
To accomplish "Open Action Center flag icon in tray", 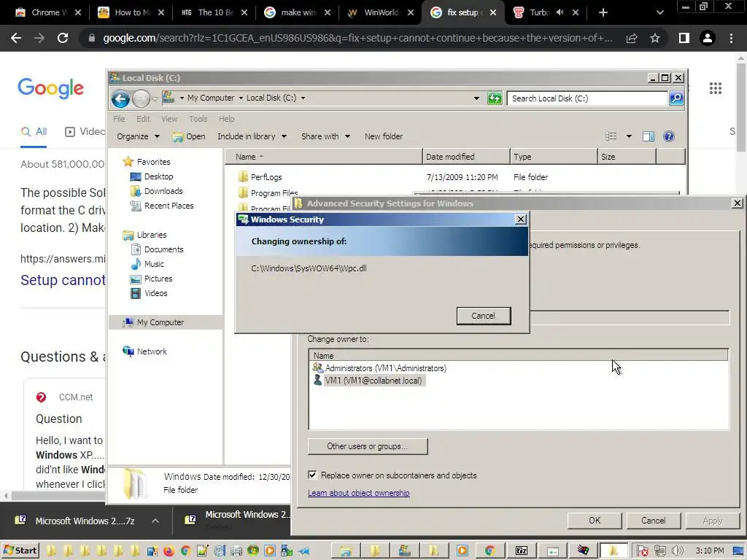I will (642, 551).
